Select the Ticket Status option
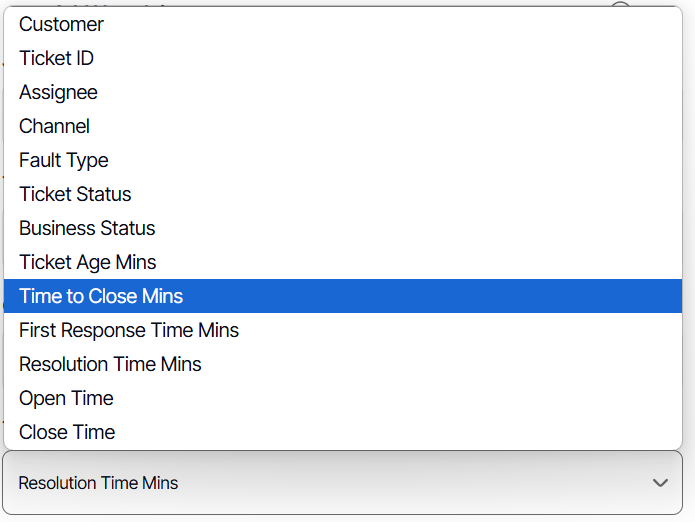Image resolution: width=695 pixels, height=522 pixels. click(75, 194)
